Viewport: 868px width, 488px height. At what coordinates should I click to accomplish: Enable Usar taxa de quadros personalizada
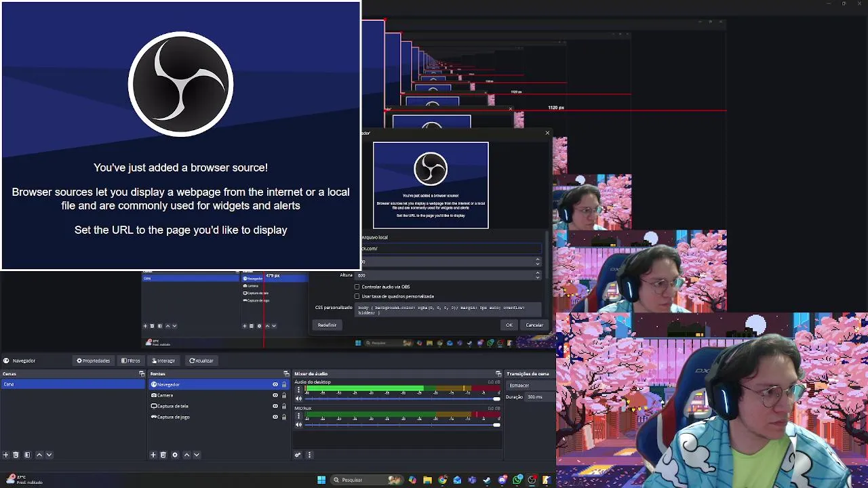(357, 296)
